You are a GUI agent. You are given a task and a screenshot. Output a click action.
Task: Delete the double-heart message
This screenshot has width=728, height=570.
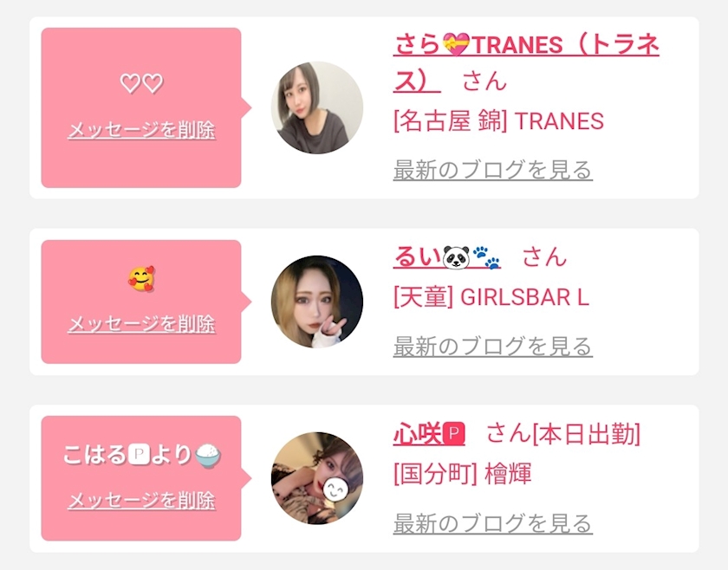tap(141, 131)
